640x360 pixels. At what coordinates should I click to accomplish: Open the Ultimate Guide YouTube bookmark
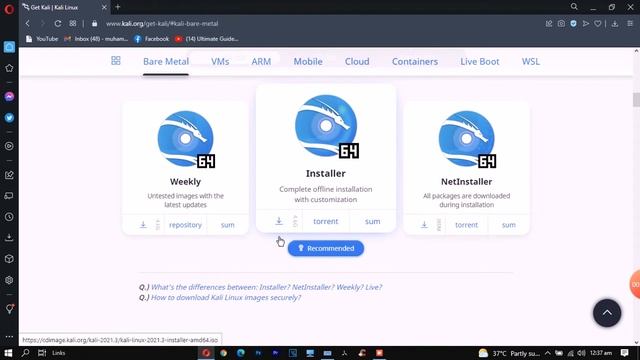click(x=207, y=39)
